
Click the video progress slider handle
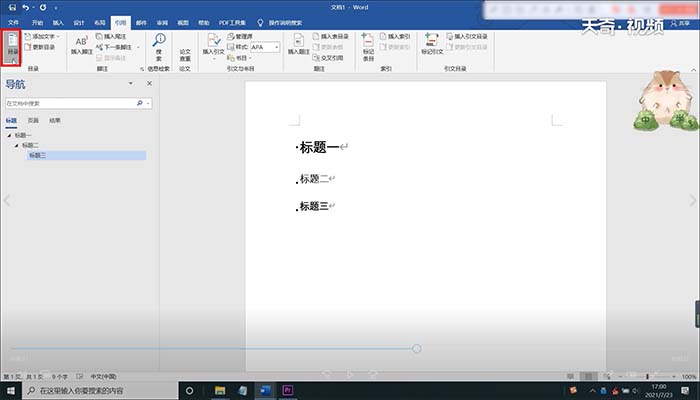point(417,349)
